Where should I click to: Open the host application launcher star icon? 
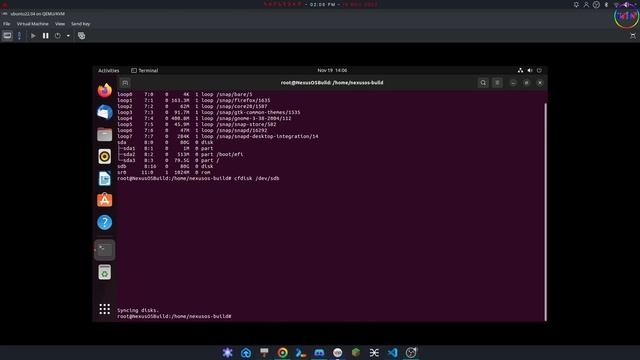pos(227,352)
